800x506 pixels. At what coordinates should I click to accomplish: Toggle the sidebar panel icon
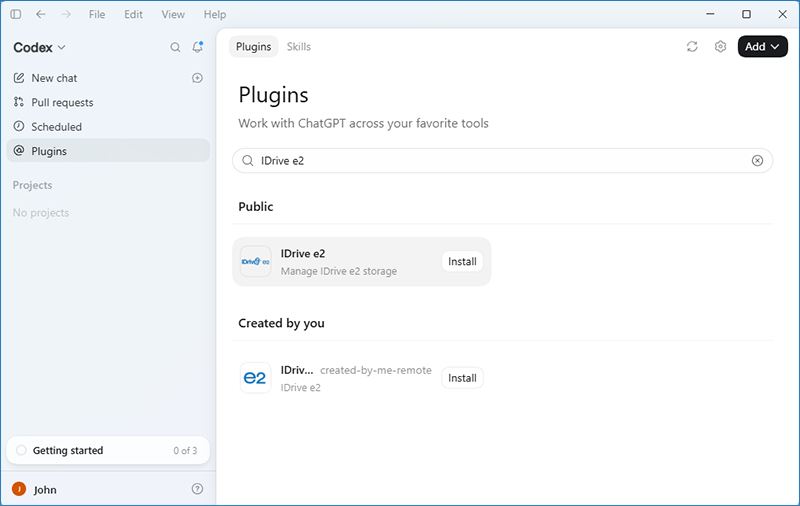coord(16,14)
